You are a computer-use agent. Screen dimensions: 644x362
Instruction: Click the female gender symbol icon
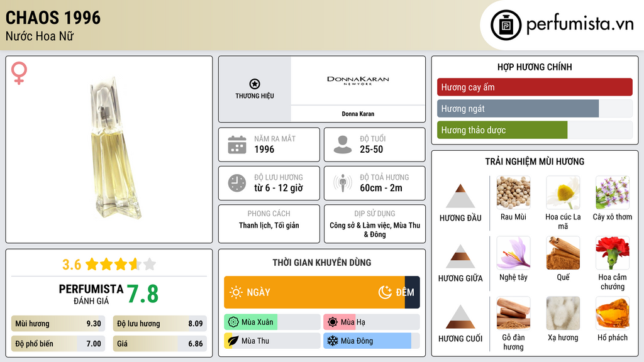(x=19, y=72)
